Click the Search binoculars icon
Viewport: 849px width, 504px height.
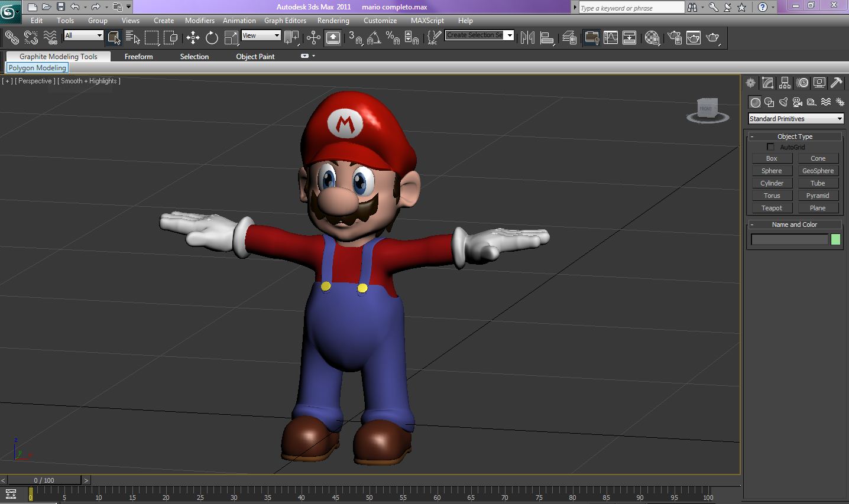click(692, 7)
